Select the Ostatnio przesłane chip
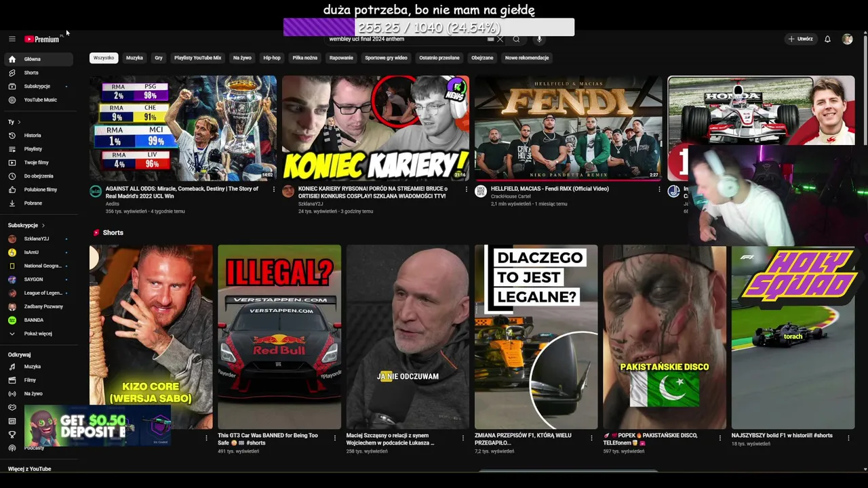 (439, 58)
